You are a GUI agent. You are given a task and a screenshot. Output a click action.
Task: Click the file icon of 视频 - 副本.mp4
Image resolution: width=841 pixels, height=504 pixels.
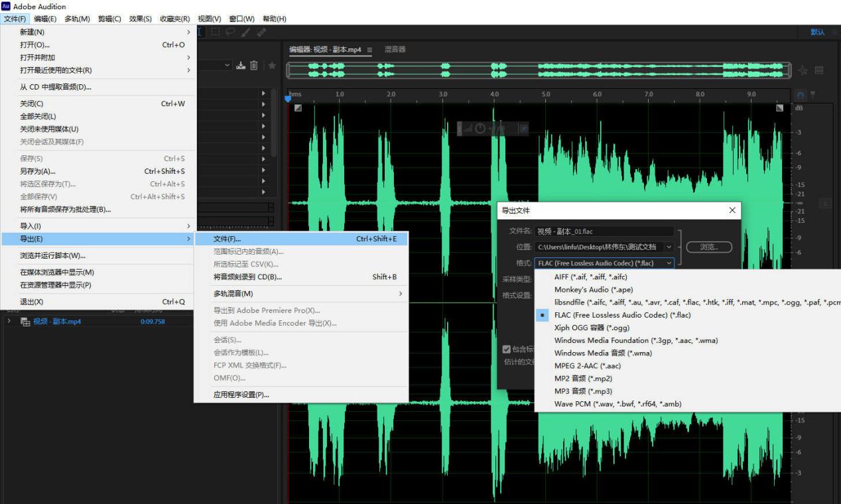point(25,322)
